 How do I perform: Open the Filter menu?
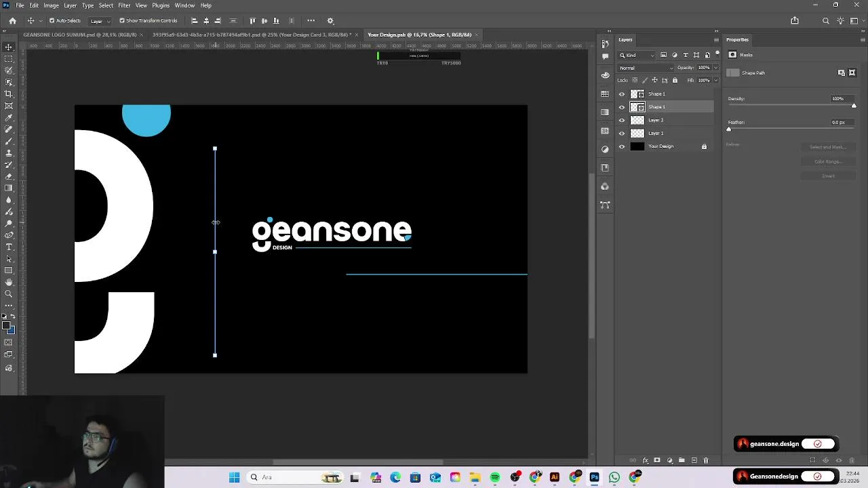point(124,5)
